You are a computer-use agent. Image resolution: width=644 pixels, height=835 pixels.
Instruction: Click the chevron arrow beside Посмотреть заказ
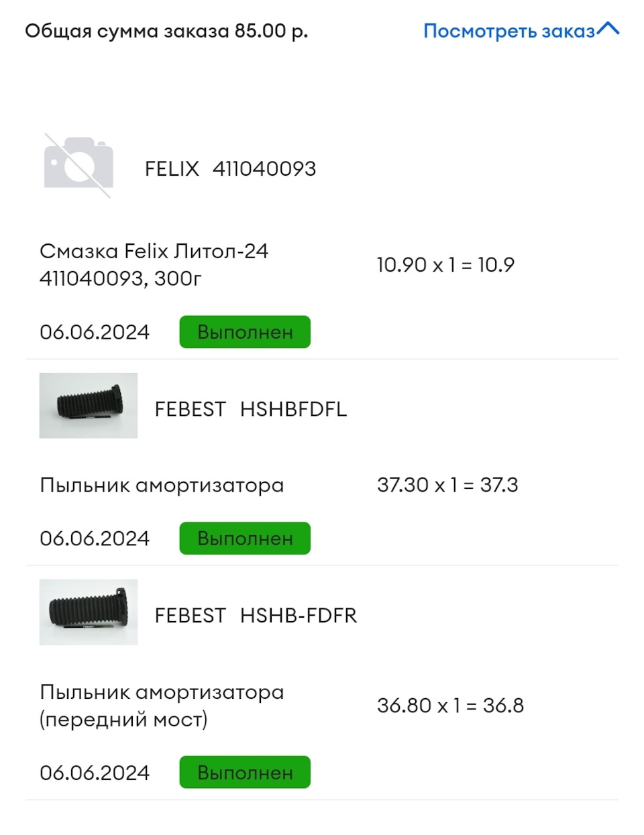608,28
